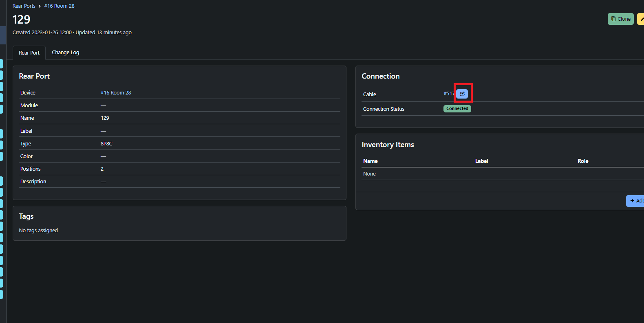Open device #16 Room 28 link in table
644x323 pixels.
point(116,93)
